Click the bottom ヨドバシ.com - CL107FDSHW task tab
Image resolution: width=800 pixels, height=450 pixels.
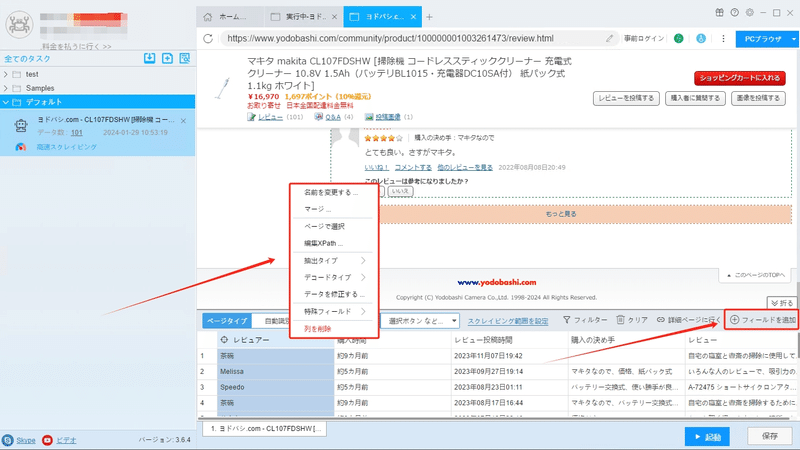pos(265,429)
